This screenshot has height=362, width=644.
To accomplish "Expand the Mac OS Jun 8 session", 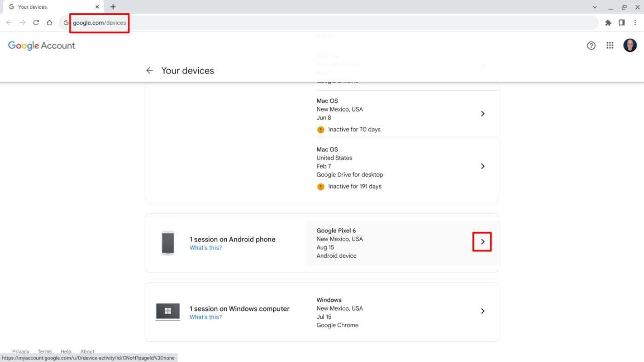I will click(x=483, y=113).
